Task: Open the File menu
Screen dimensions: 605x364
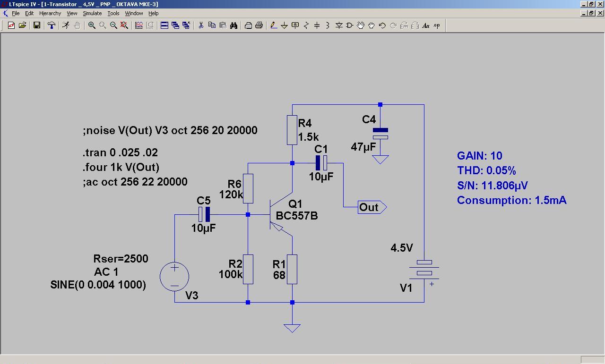Action: point(16,13)
